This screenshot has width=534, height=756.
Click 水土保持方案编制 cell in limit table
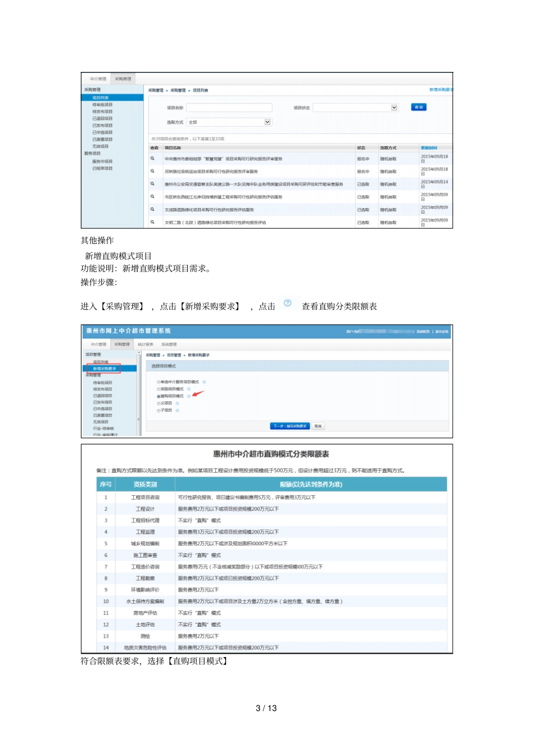pyautogui.click(x=145, y=601)
